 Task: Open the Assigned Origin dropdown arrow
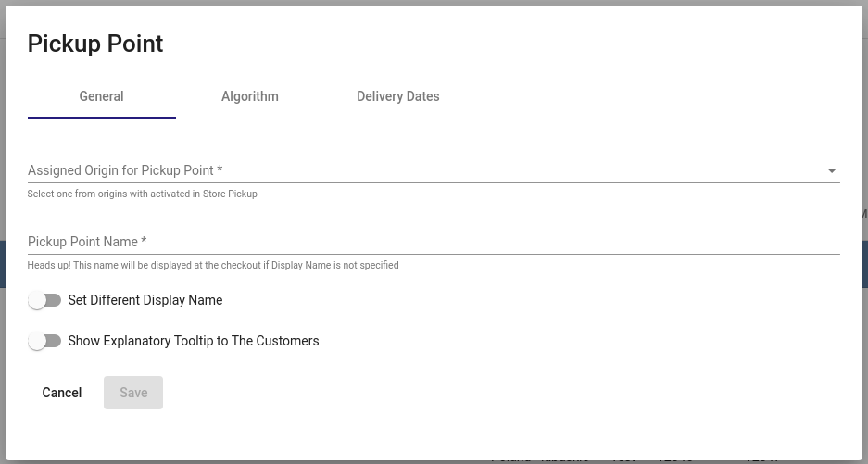click(832, 170)
